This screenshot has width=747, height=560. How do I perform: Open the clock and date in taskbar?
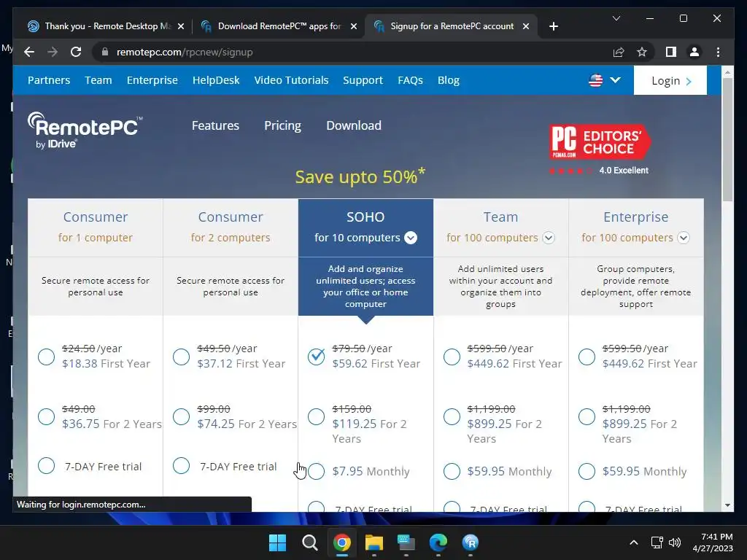pyautogui.click(x=712, y=542)
